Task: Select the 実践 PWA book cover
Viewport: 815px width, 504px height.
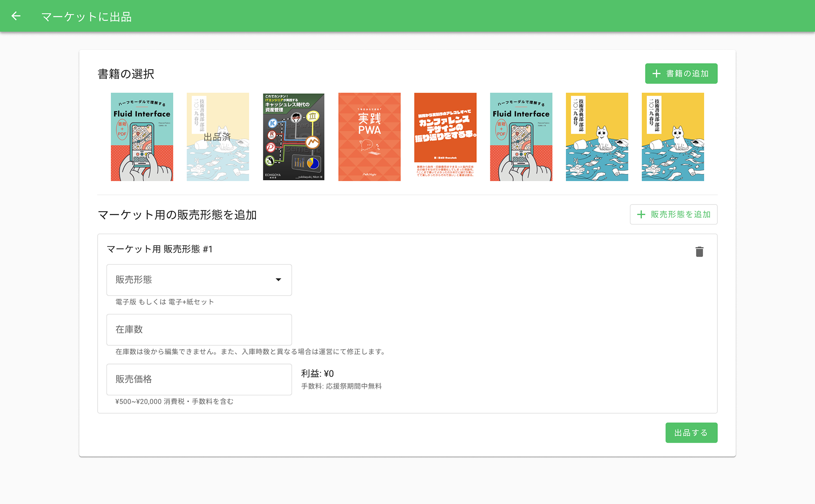Action: pos(369,137)
